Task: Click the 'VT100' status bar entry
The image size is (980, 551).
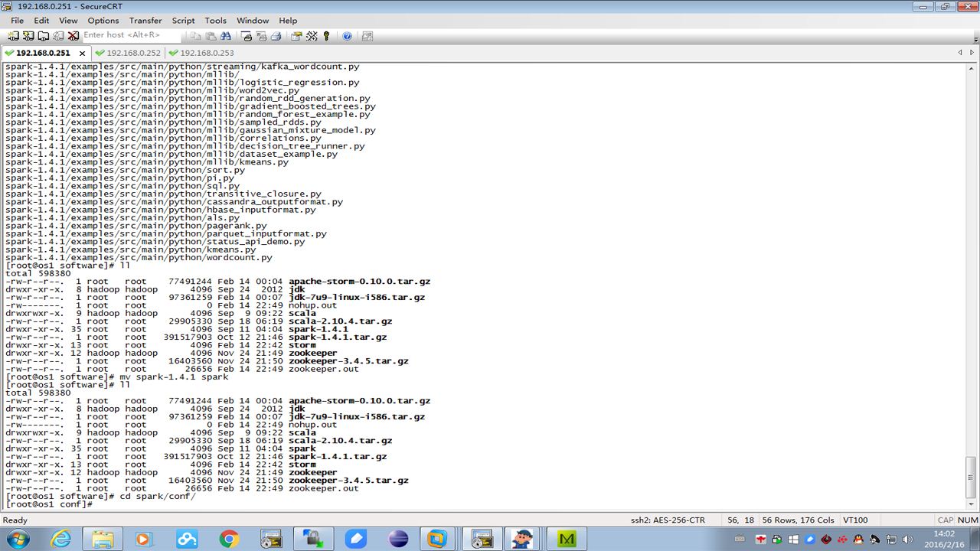Action: click(x=855, y=520)
